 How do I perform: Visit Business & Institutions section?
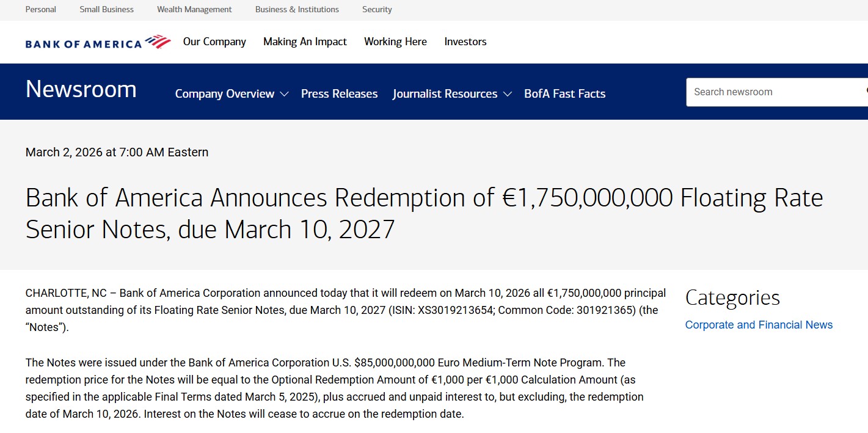pyautogui.click(x=297, y=10)
